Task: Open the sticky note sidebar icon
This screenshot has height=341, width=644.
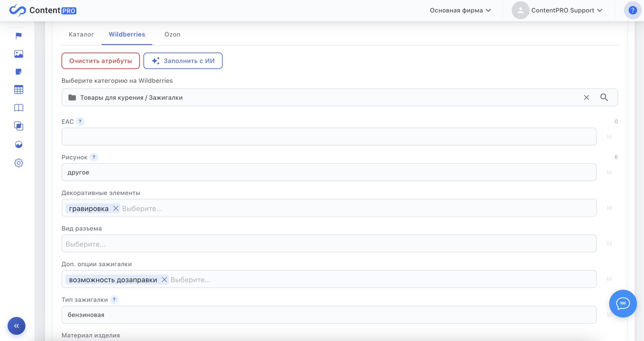Action: tap(18, 72)
